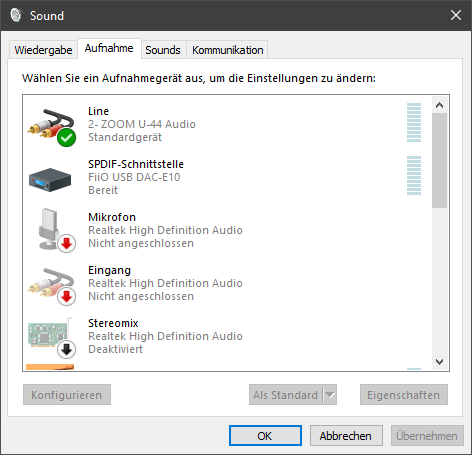Click the 'Mikrofon' device name

click(x=112, y=217)
